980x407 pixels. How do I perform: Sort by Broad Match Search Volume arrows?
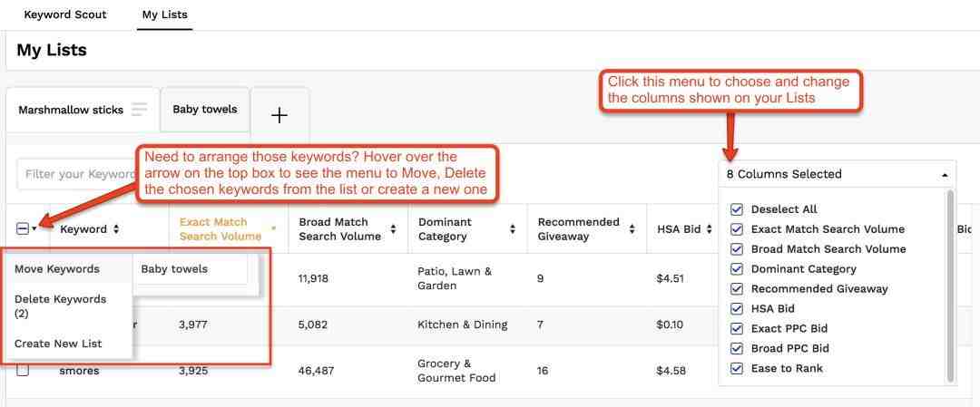click(x=393, y=229)
